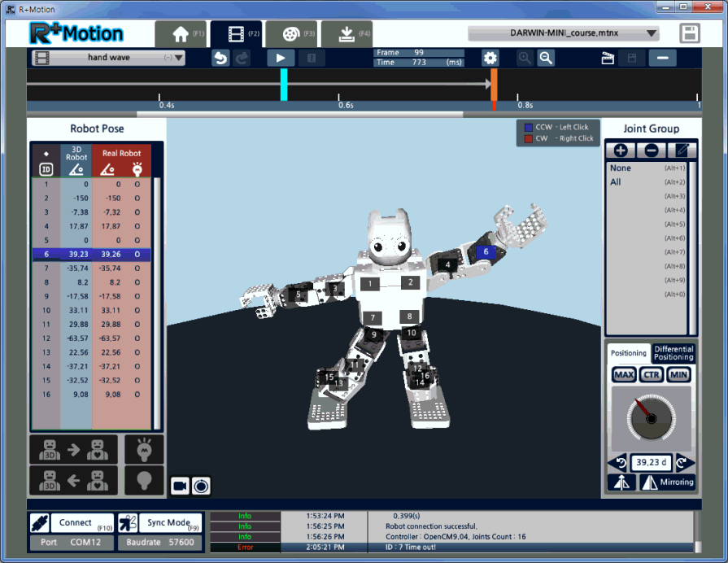Click the zoom out magnifier
The height and width of the screenshot is (563, 728).
point(546,58)
